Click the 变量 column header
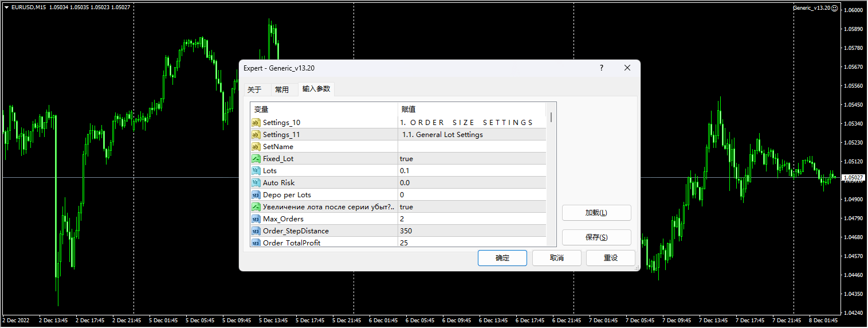The width and height of the screenshot is (868, 328). 324,109
